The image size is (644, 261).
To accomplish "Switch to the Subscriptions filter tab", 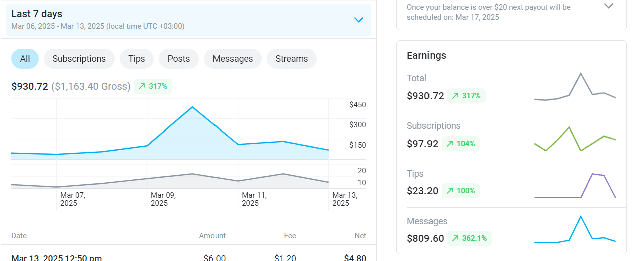I will (79, 59).
